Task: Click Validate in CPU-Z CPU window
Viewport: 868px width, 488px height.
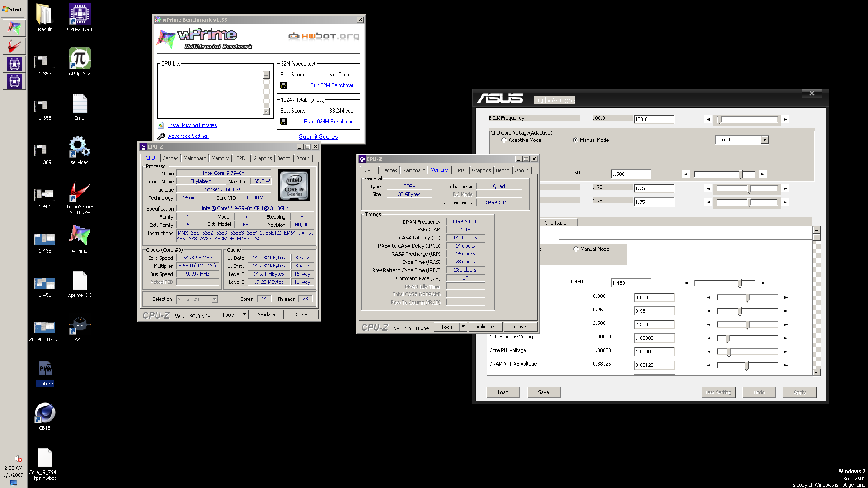Action: pos(266,314)
